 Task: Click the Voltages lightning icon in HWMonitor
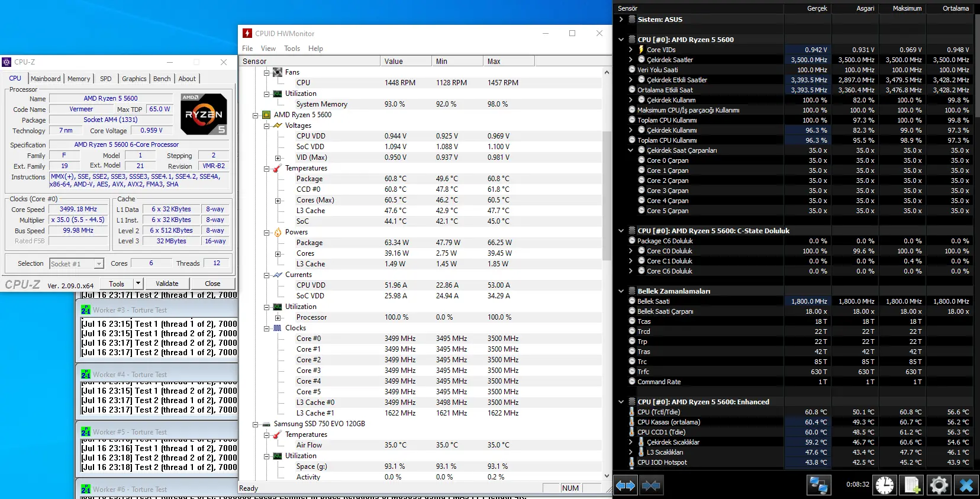(277, 125)
